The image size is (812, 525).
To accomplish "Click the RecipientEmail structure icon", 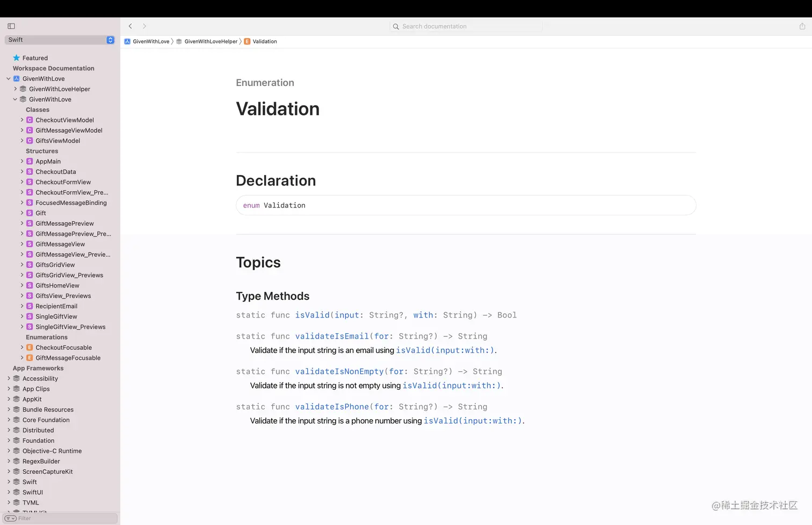I will [30, 306].
